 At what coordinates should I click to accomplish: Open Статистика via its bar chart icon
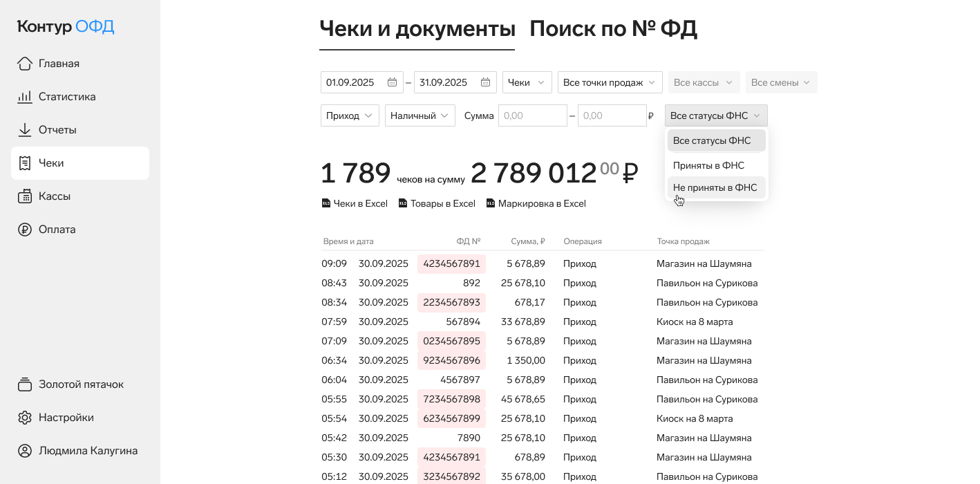25,97
